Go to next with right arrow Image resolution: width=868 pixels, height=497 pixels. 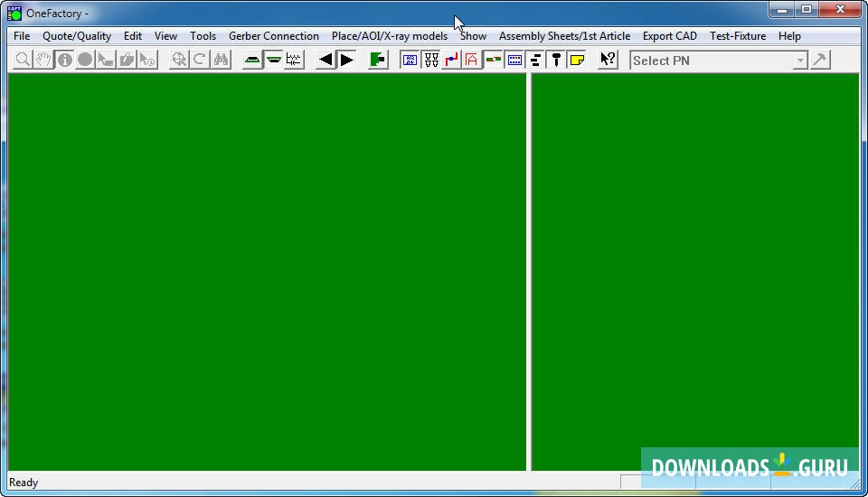[346, 60]
